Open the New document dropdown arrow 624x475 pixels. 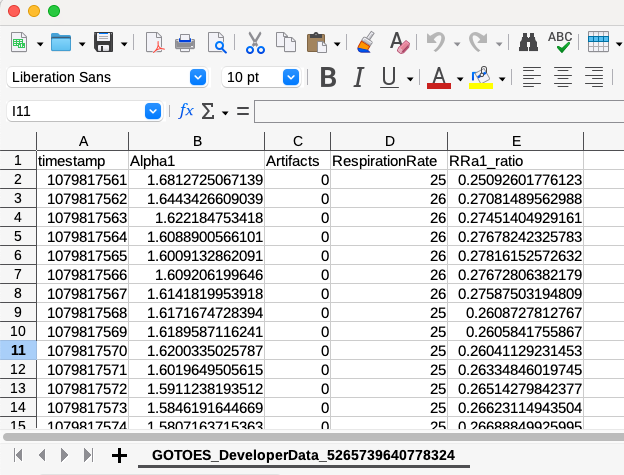click(x=40, y=43)
